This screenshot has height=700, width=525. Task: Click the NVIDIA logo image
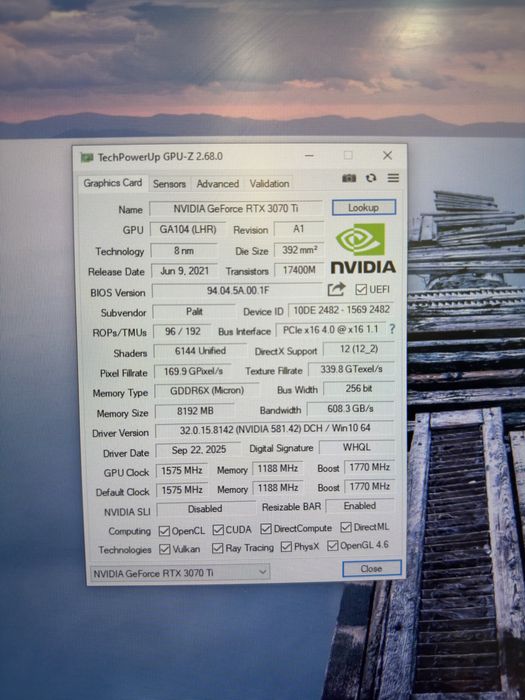[363, 248]
